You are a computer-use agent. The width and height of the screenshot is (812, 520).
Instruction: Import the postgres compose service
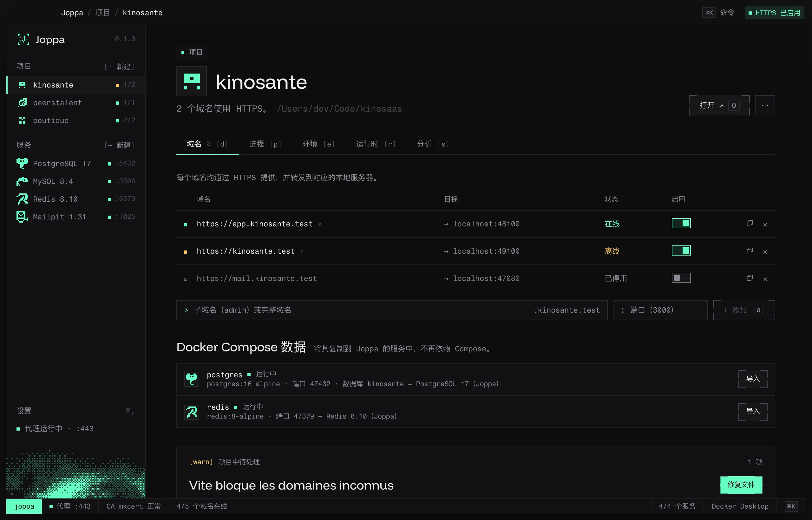(x=753, y=379)
